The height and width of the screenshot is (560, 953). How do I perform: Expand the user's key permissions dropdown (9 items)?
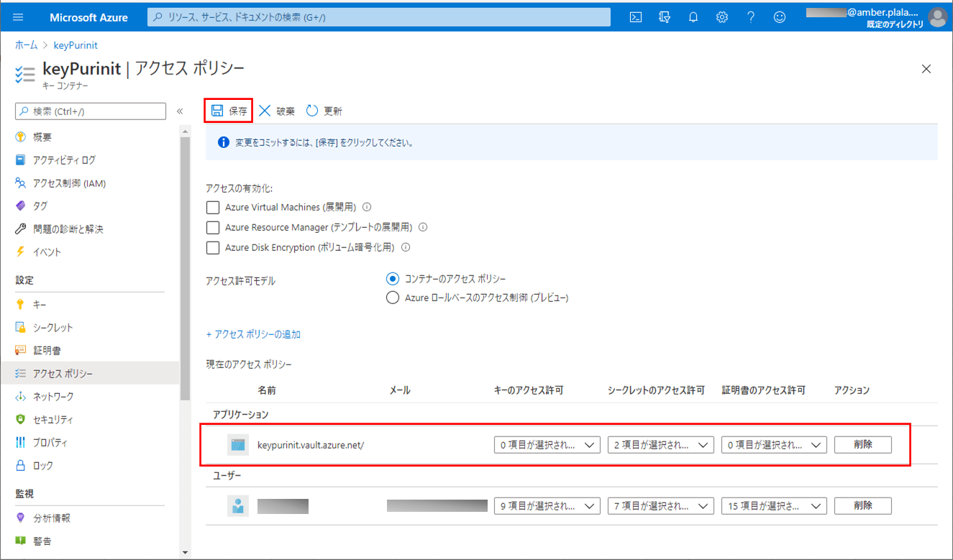point(547,505)
